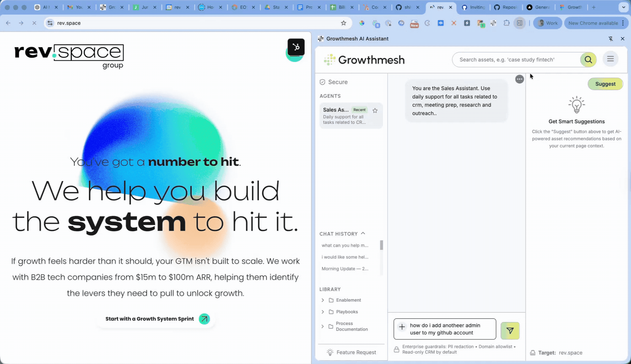Screen dimensions: 631x364
Task: Expand the Process Documentation folder
Action: point(323,326)
